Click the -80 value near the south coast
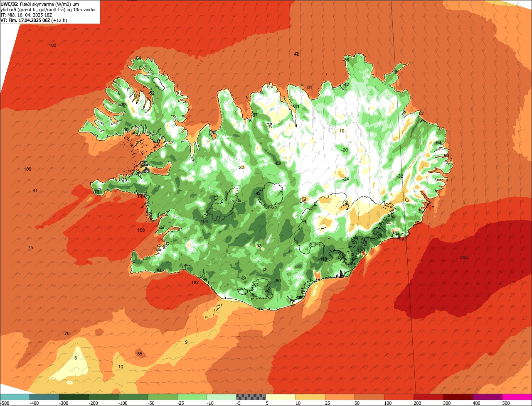 [x=277, y=281]
